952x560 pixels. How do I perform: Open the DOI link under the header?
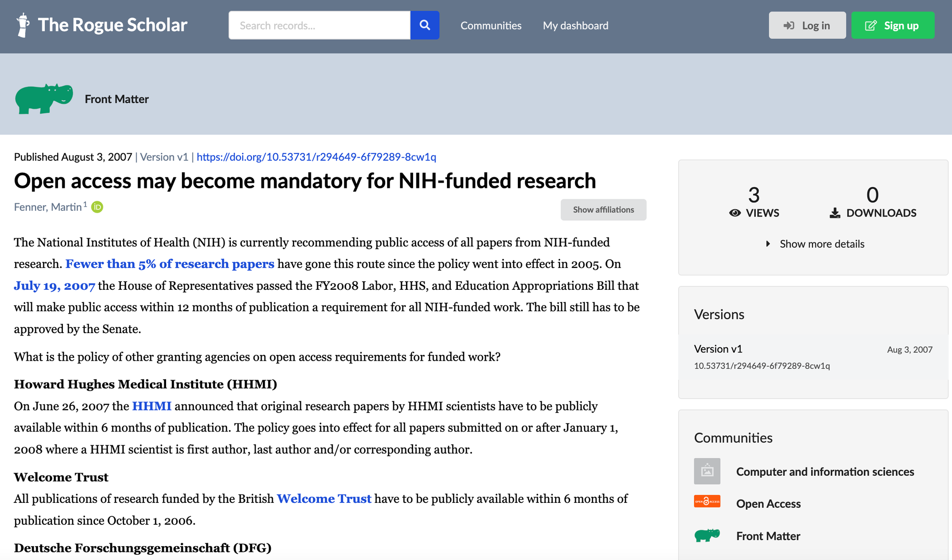point(316,157)
